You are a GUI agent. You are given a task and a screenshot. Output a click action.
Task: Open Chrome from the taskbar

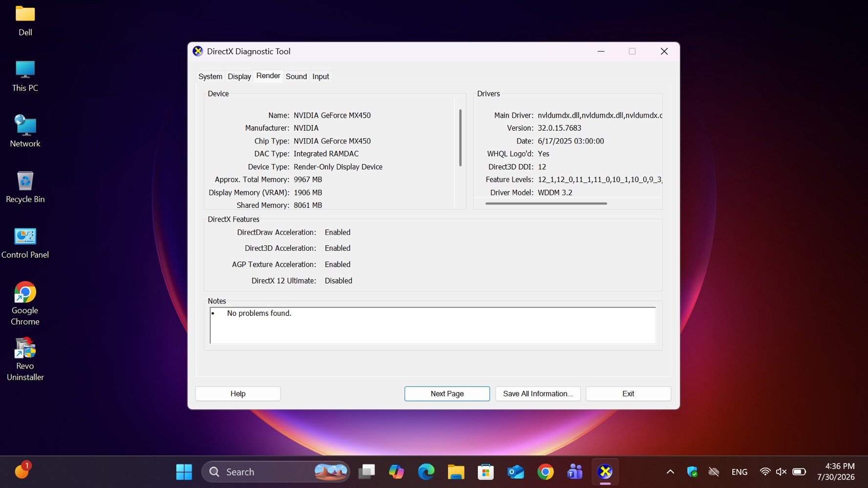546,472
